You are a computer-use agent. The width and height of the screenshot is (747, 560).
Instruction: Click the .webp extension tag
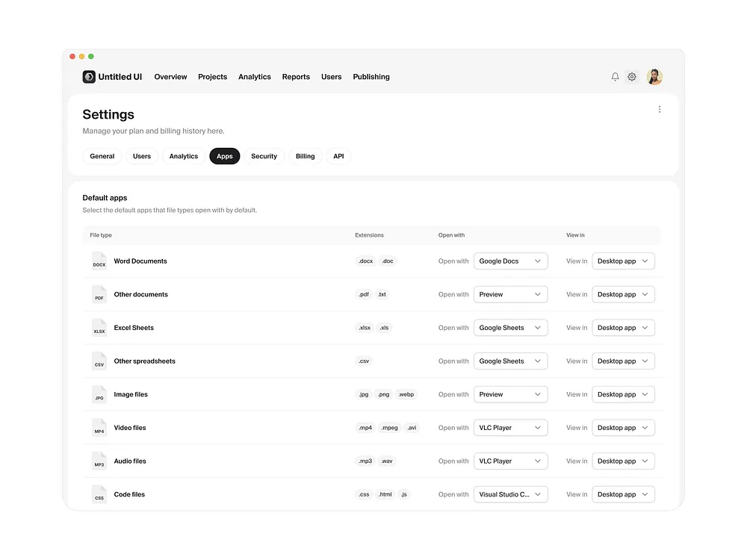[406, 394]
